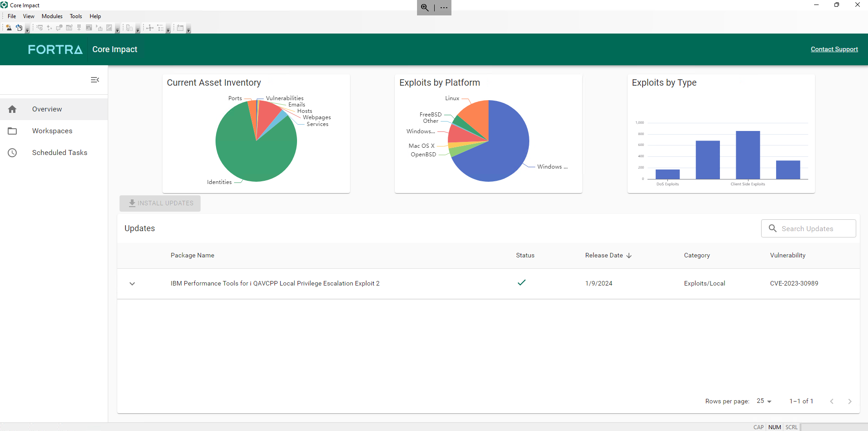Click the dark grid layout toolbar icon
The width and height of the screenshot is (868, 431).
tap(89, 28)
